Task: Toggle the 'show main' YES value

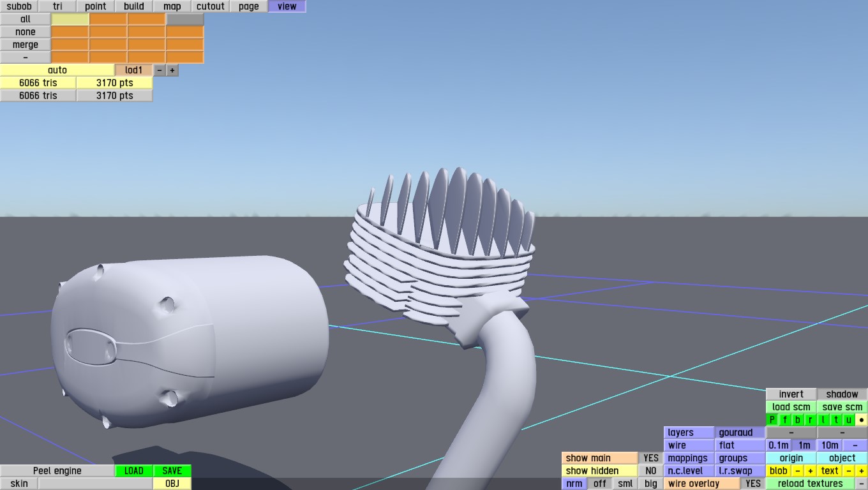Action: click(x=651, y=458)
